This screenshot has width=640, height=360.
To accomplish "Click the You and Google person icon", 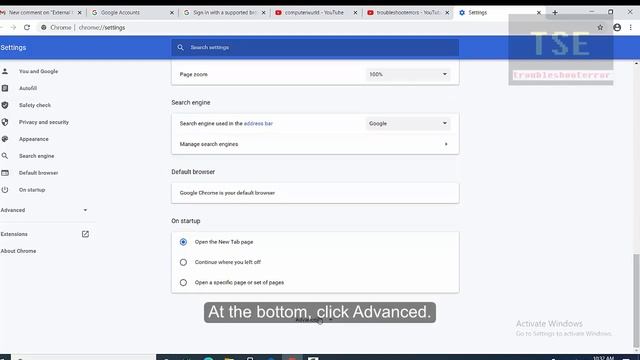I will (5, 71).
